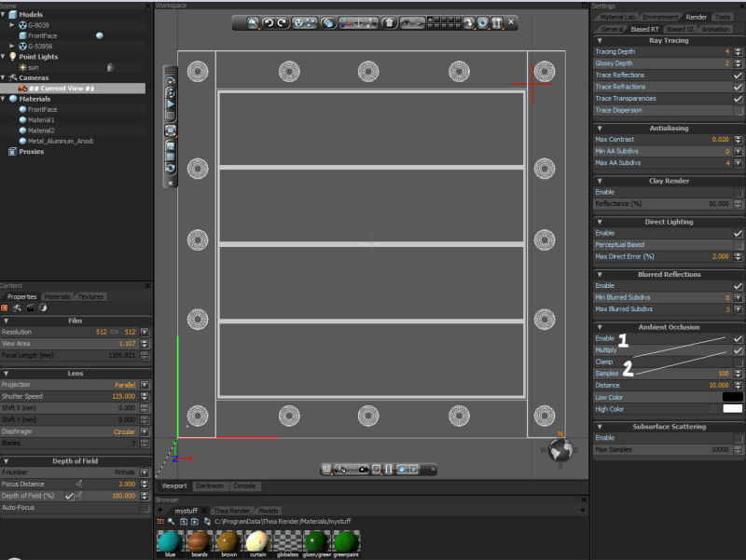Viewport: 746px width, 560px height.
Task: Collapse the Ray Tracing section
Action: [x=599, y=40]
